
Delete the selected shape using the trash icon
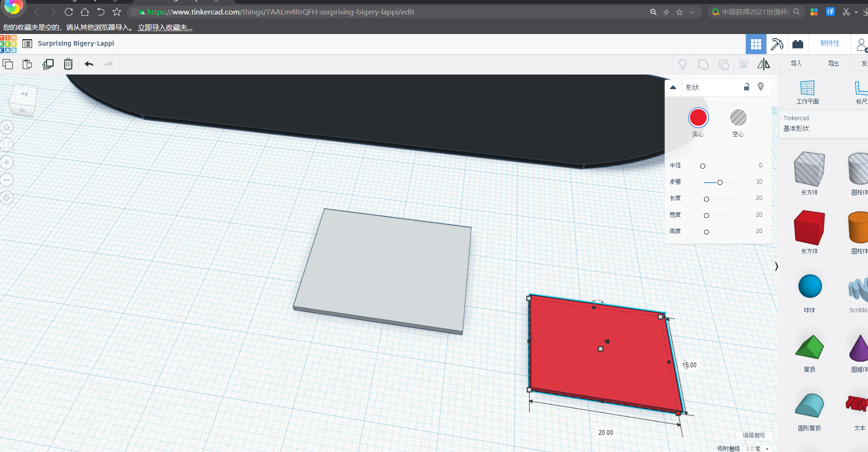coord(68,64)
